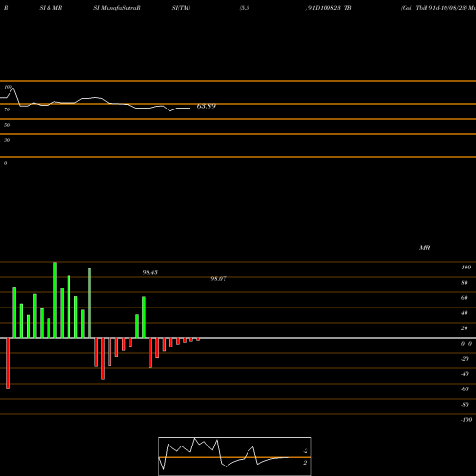Click the "(5,5" parameter text
Screen dimensions: 476x476
coord(245,8)
